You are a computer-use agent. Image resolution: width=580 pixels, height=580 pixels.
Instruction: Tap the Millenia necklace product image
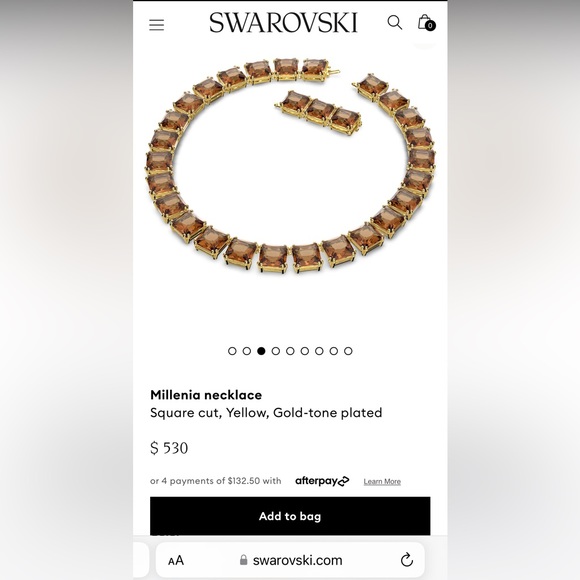(290, 165)
